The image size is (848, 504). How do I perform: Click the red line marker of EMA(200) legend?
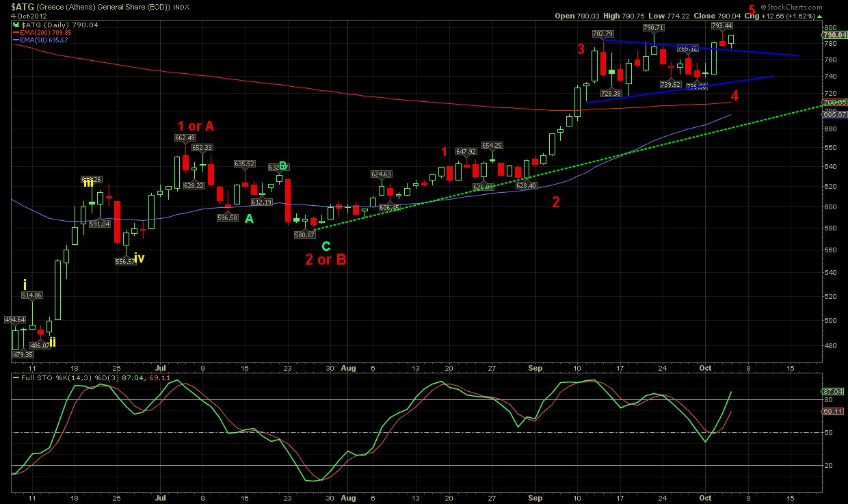(x=15, y=32)
